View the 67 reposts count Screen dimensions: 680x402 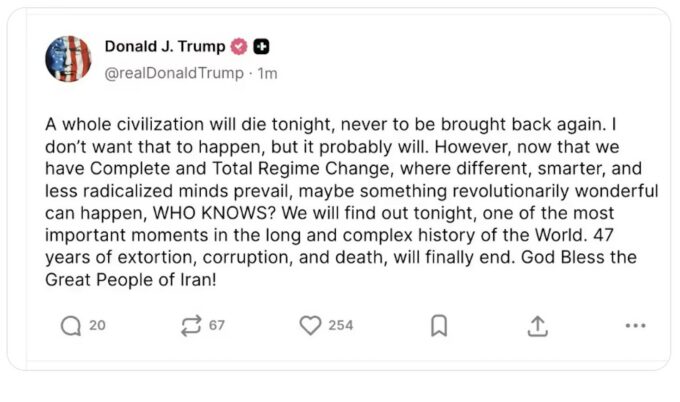tap(217, 326)
